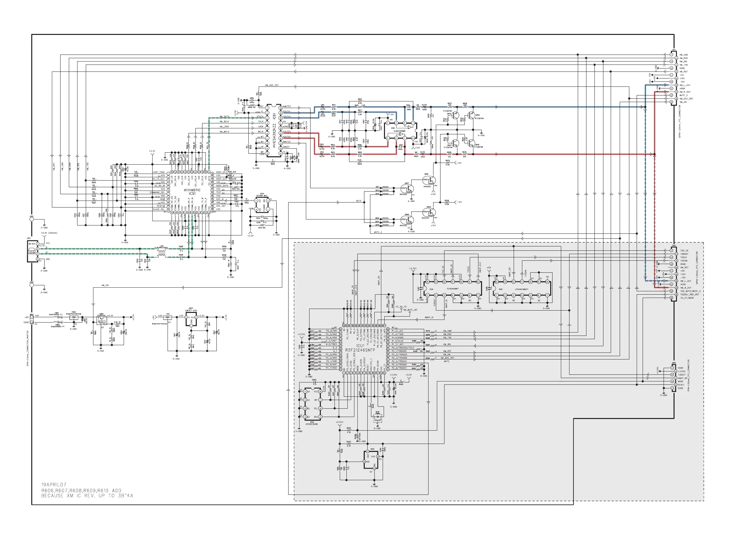This screenshot has width=754, height=560.
Task: Select the TC74VHC08FT ICU4 logic chip
Action: click(x=452, y=288)
